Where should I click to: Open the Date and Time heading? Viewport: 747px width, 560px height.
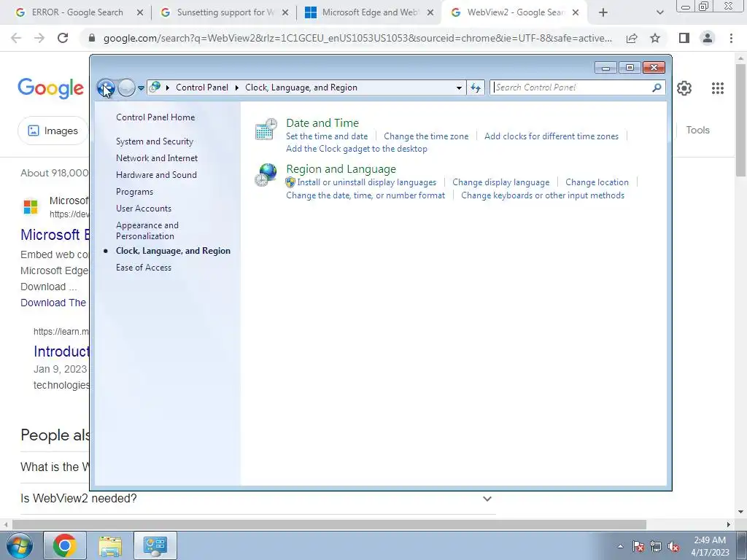(322, 122)
